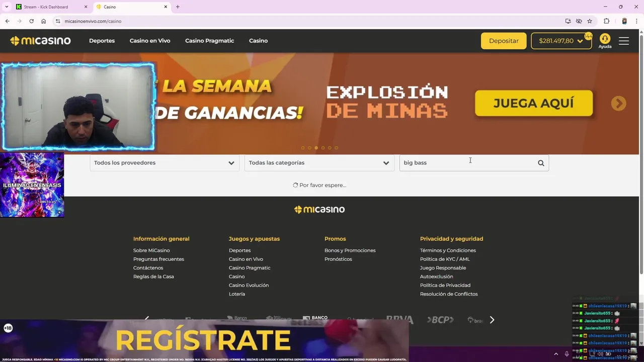This screenshot has width=644, height=362.
Task: Click MiCasino footer logo
Action: [x=319, y=210]
